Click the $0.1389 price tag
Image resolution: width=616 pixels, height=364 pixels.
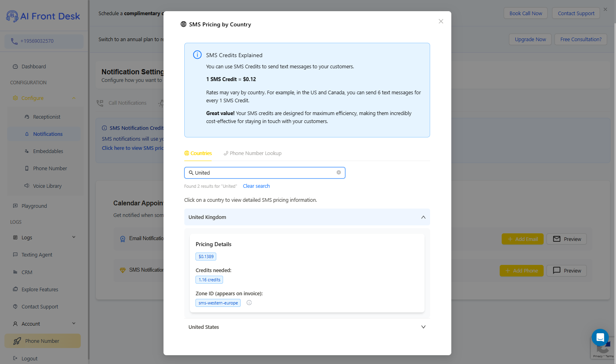[206, 257]
